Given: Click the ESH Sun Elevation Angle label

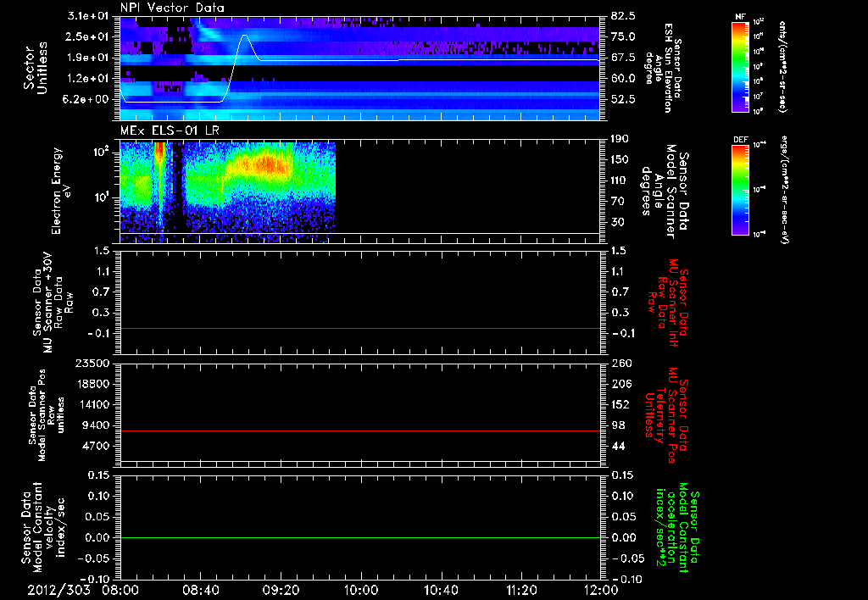Looking at the screenshot, I should pos(663,68).
